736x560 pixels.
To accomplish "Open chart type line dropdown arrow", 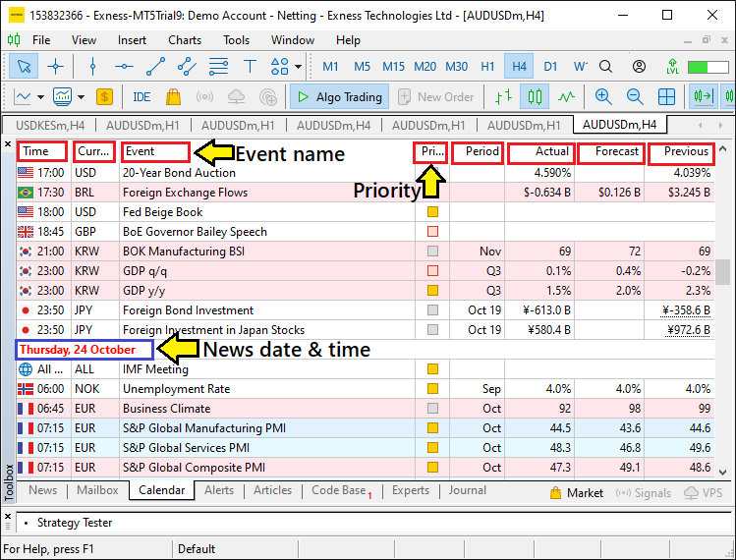I will (41, 97).
